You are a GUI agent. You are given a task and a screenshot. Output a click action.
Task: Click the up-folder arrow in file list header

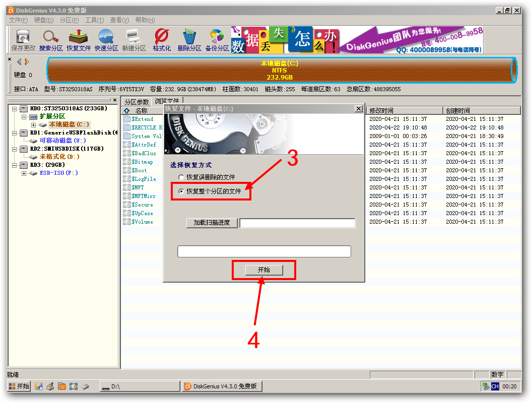[x=127, y=111]
